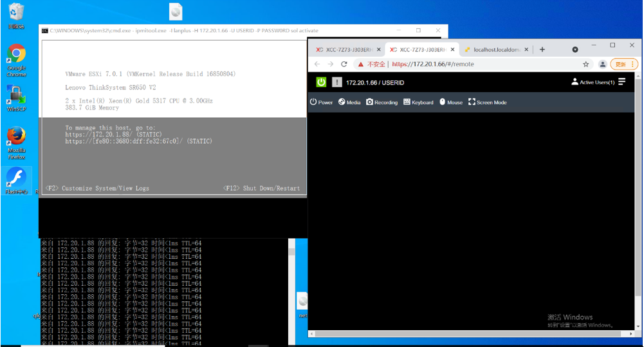Click the Chrome vertical scrollbar
Image resolution: width=644 pixels, height=347 pixels.
tap(638, 187)
